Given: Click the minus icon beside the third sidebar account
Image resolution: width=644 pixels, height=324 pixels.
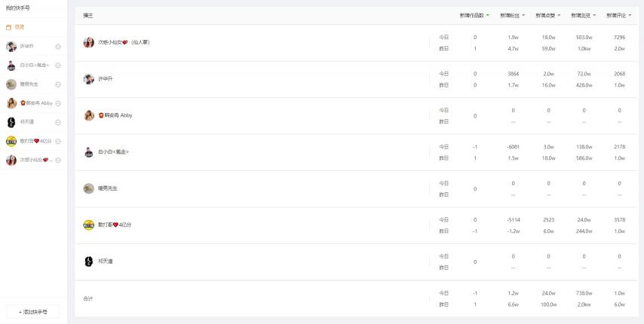Looking at the screenshot, I should 58,84.
